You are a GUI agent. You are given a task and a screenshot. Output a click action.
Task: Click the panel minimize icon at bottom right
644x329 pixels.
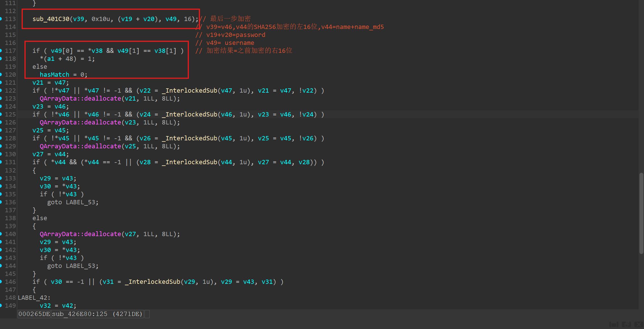[614, 324]
